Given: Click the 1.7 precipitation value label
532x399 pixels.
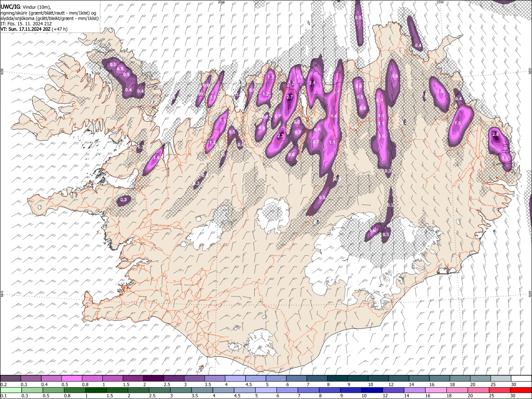Looking at the screenshot, I should click(x=271, y=77).
